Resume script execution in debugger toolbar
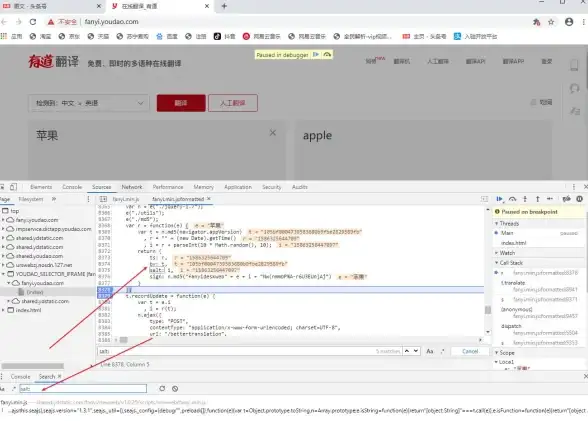Screen dimensions: 588x421 (500, 199)
